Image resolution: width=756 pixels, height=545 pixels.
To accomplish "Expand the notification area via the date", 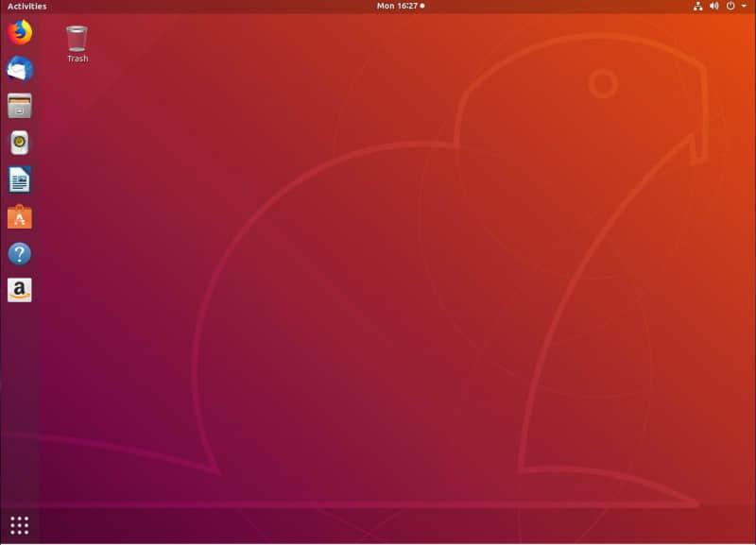I will 398,6.
